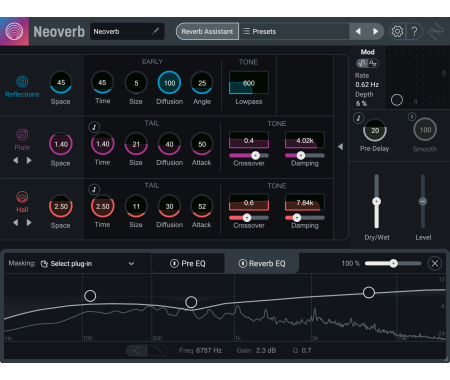
Task: Switch Plate to previous reverb type
Action: coord(15,161)
